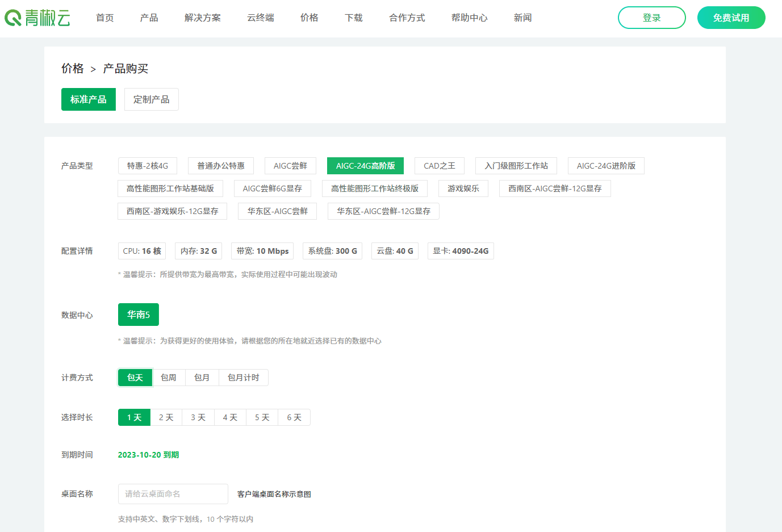This screenshot has height=532, width=782.
Task: Set duration to 2 天
Action: pos(166,417)
